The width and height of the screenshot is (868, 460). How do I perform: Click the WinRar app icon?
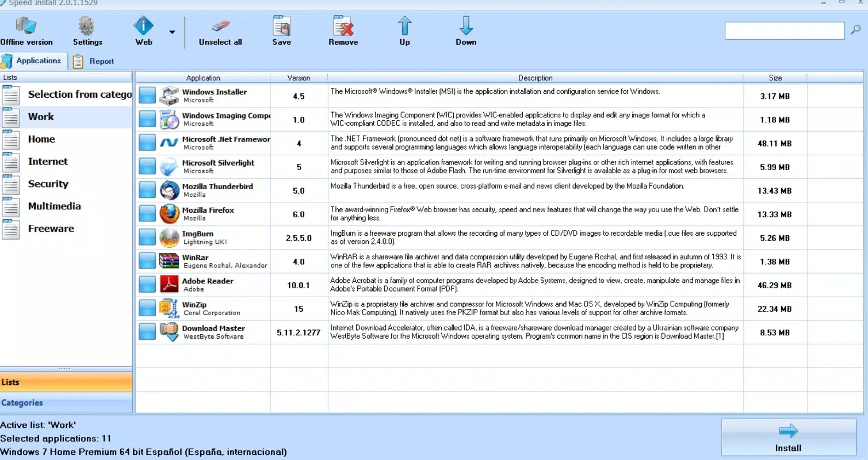(x=169, y=260)
